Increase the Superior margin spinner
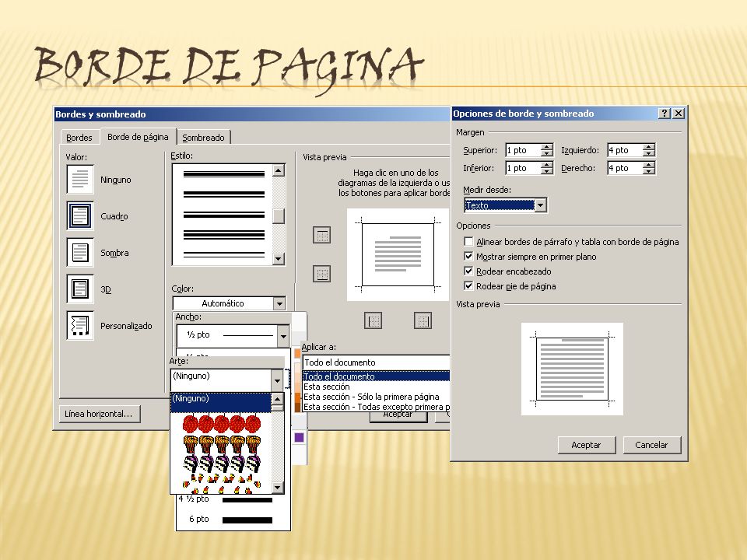 tap(547, 147)
